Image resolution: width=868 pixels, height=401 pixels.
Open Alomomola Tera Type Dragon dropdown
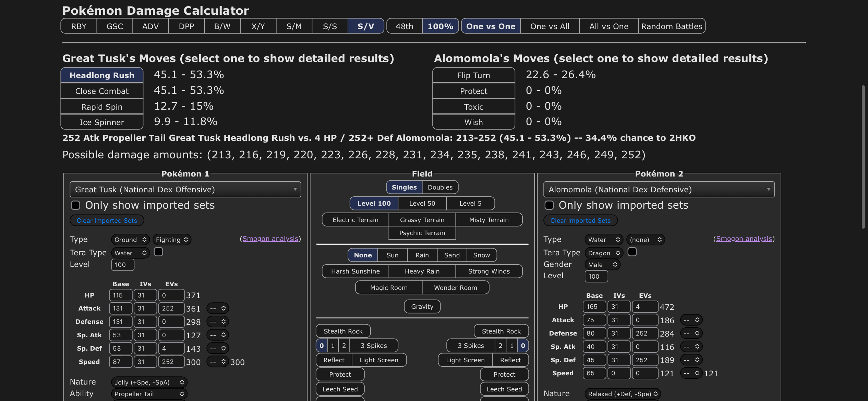tap(604, 253)
